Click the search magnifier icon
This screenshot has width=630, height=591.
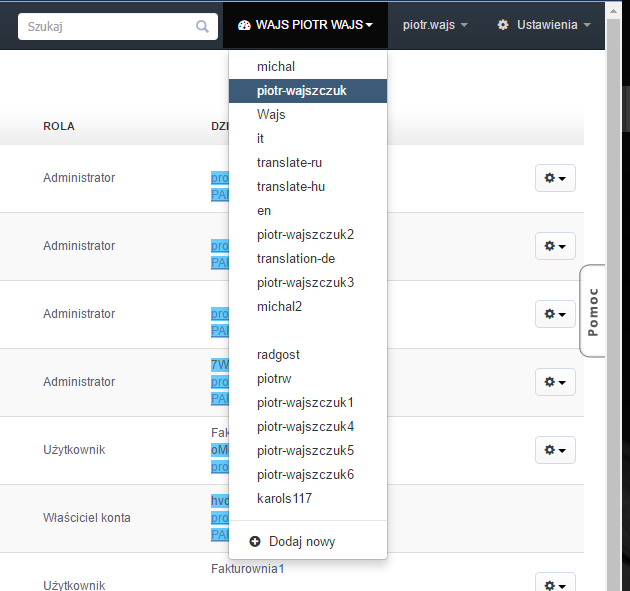203,26
